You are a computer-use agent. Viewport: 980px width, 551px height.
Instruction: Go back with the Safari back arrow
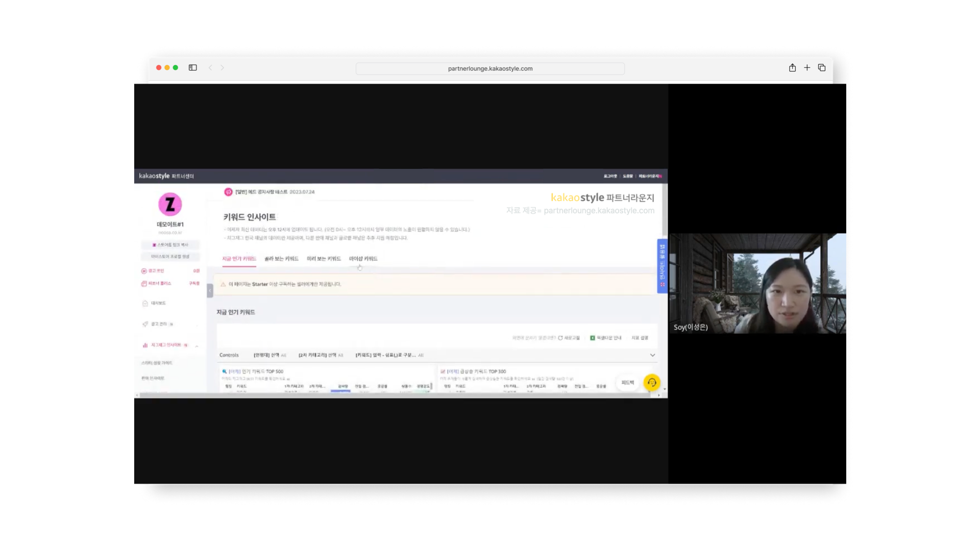tap(210, 68)
